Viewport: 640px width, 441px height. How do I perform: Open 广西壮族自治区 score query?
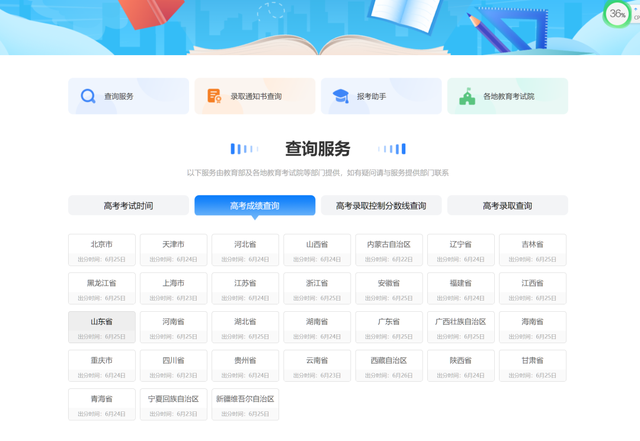(x=460, y=327)
